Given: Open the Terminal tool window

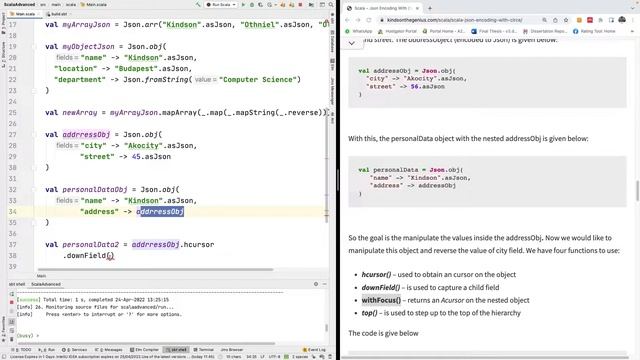Looking at the screenshot, I should [204, 350].
